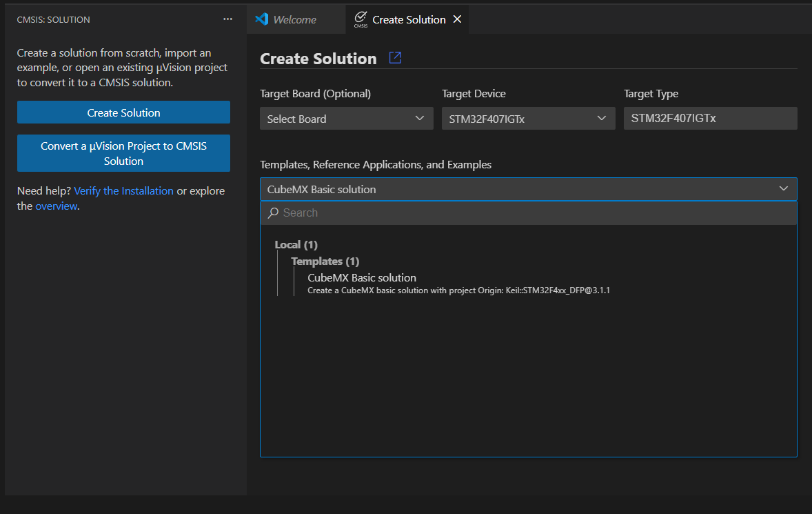Choose the CubeMX Basic solution list entry

tap(362, 278)
